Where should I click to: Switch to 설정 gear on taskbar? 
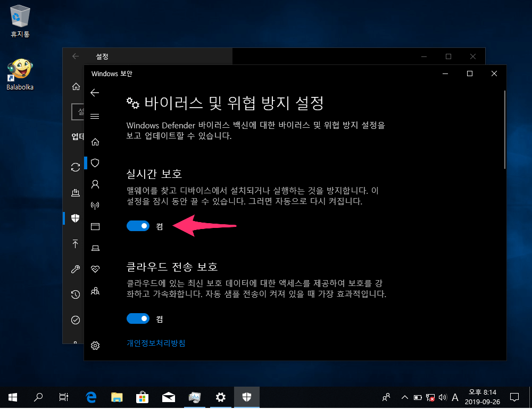click(221, 397)
